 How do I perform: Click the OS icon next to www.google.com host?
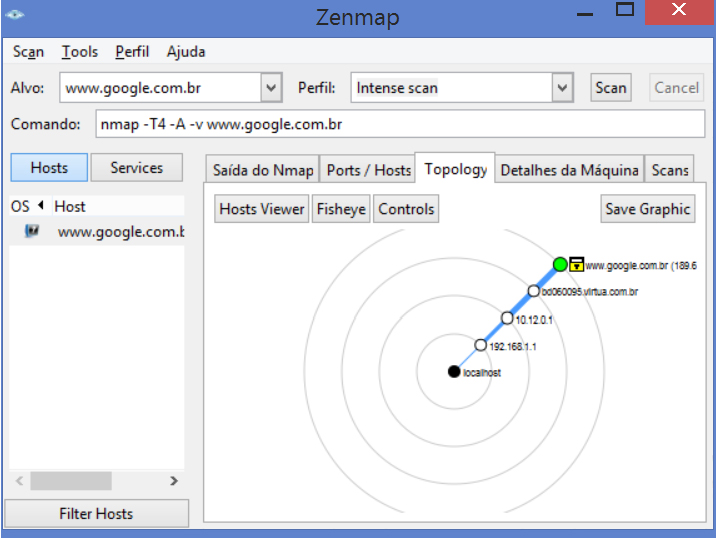click(32, 232)
